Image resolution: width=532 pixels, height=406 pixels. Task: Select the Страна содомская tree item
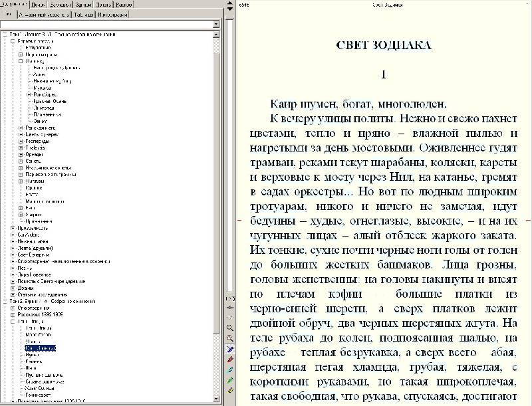click(x=45, y=381)
